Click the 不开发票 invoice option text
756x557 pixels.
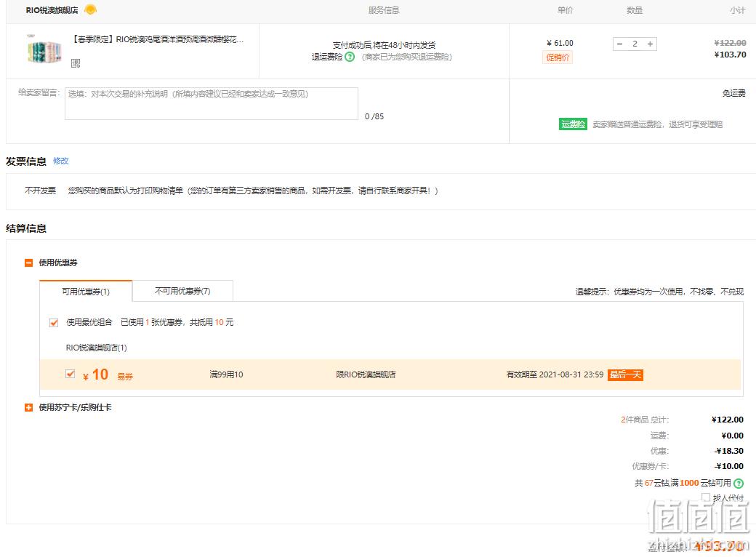tap(40, 191)
